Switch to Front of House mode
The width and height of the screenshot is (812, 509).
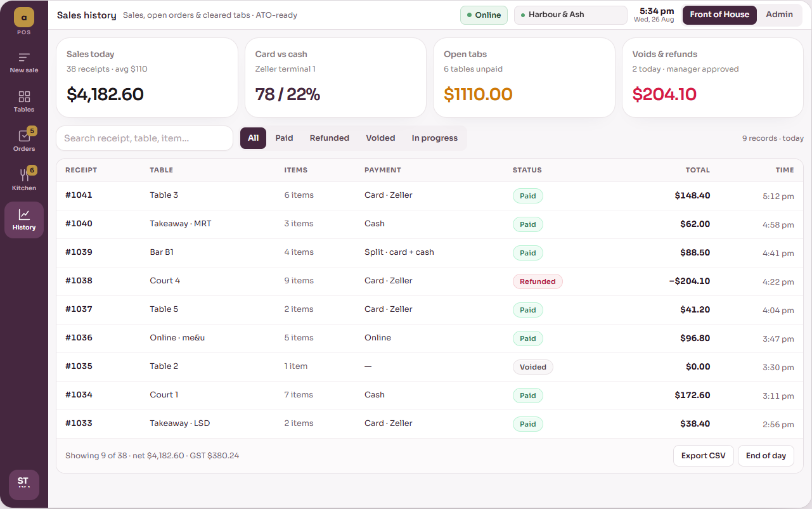tap(719, 15)
